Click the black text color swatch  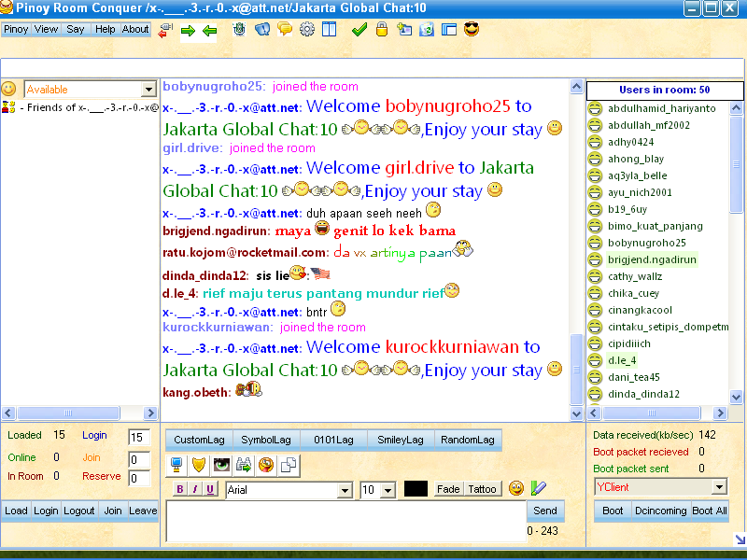pos(416,488)
